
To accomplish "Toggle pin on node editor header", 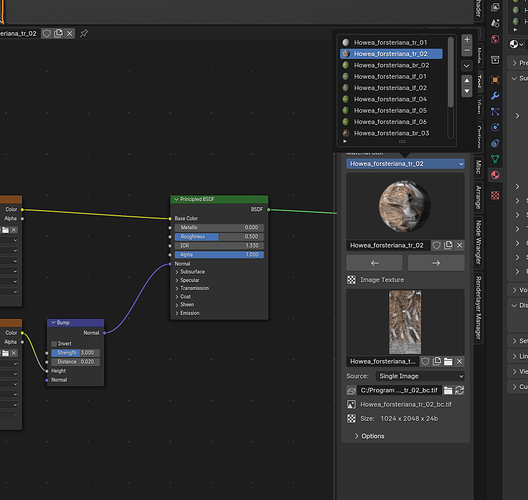I will (84, 33).
